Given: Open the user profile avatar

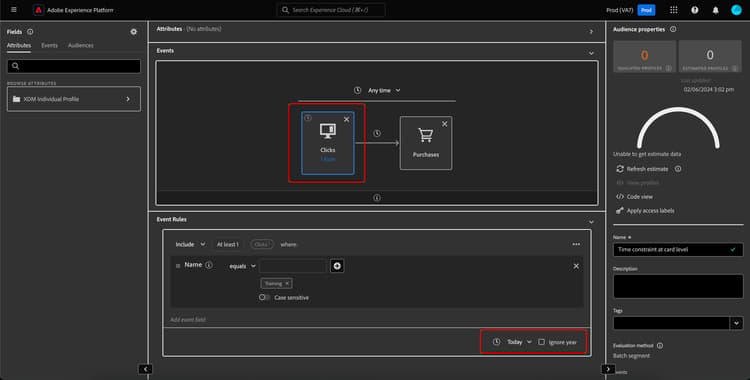Looking at the screenshot, I should coord(736,10).
